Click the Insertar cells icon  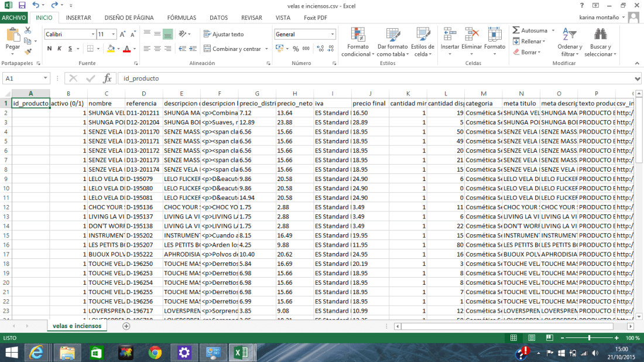point(450,35)
